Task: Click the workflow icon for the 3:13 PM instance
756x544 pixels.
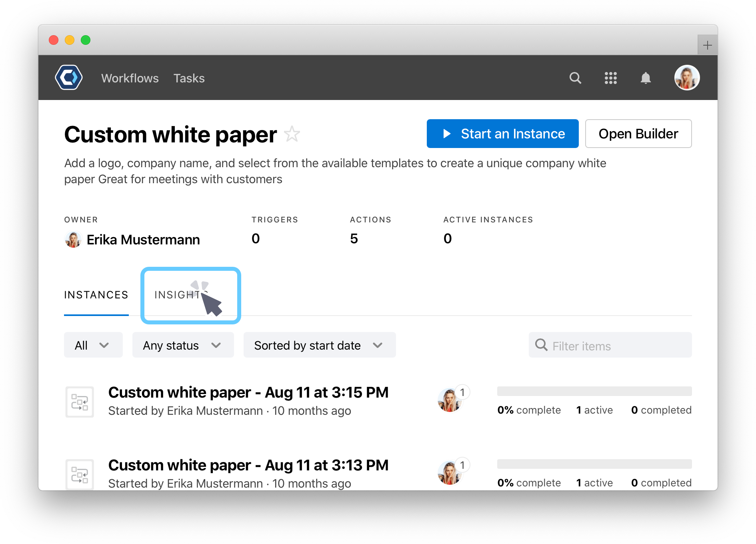Action: 80,474
